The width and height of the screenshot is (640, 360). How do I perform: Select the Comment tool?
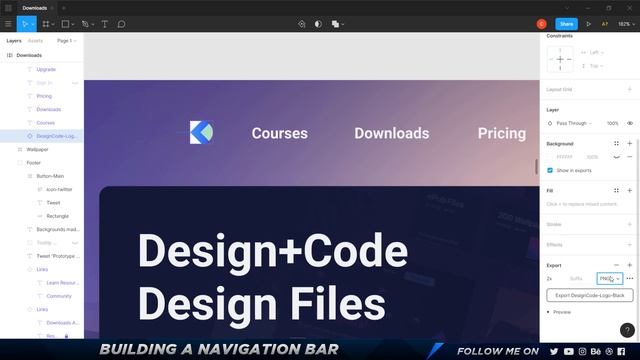coord(121,24)
